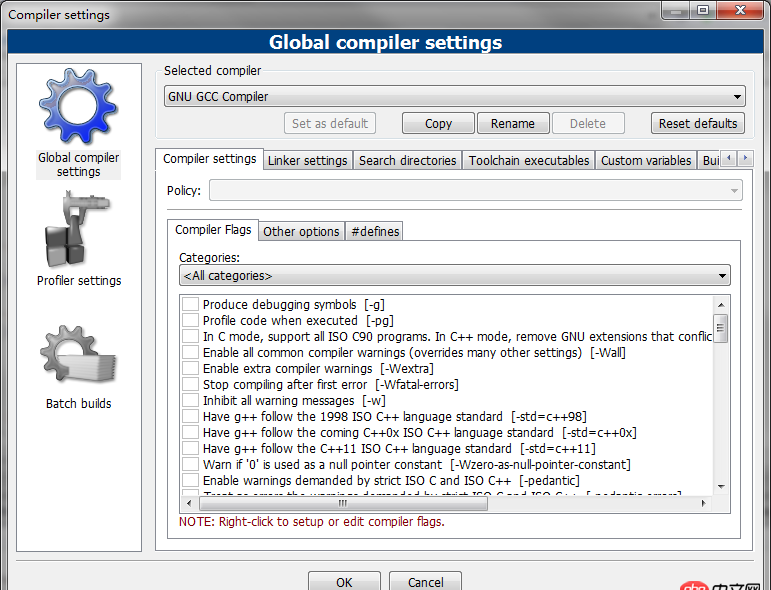Screen dimensions: 771x590
Task: Enable Produce debugging symbols [-g] checkbox
Action: [190, 304]
